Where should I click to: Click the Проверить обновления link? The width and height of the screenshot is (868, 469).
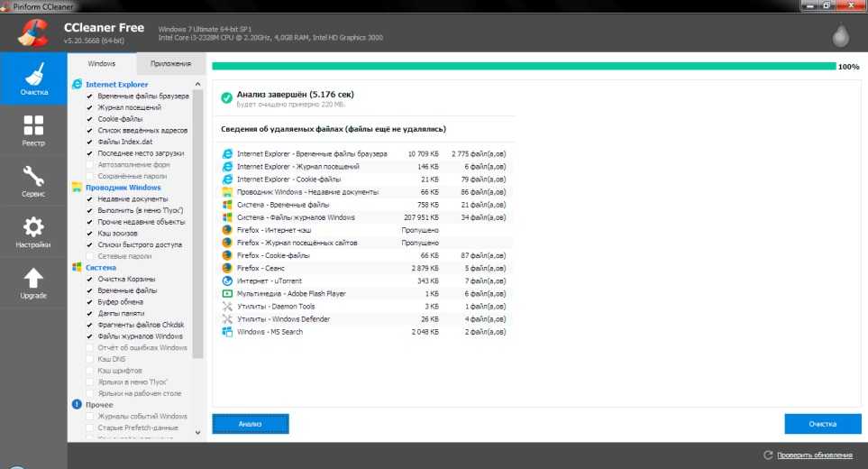point(813,455)
